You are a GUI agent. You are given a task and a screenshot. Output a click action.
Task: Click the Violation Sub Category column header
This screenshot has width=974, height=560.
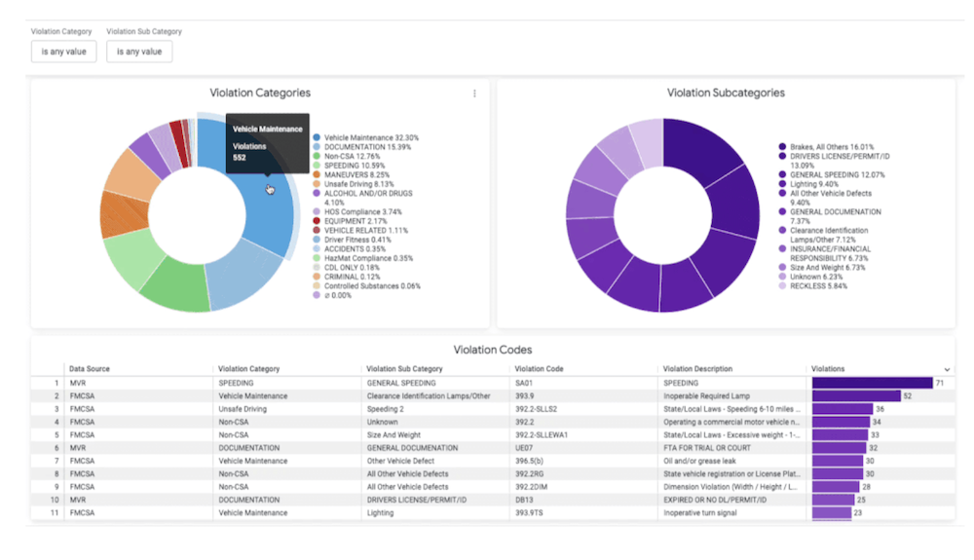tap(404, 369)
